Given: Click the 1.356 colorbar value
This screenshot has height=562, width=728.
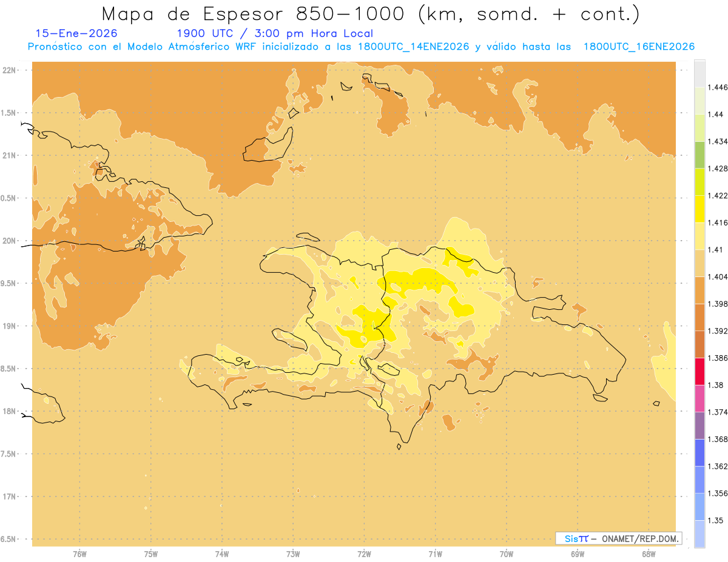Looking at the screenshot, I should point(718,493).
